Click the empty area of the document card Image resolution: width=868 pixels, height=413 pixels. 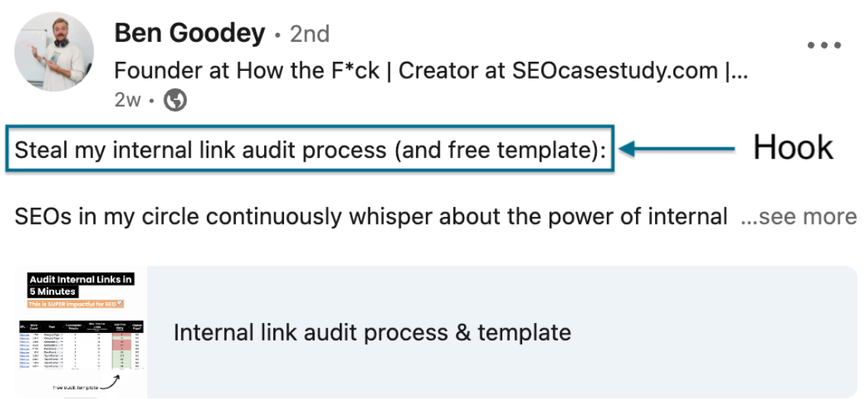point(714,332)
